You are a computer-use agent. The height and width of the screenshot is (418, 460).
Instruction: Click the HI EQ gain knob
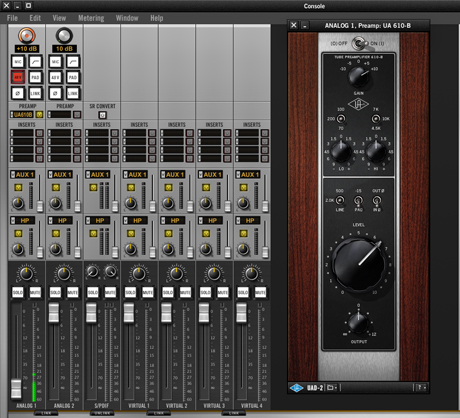coord(376,152)
